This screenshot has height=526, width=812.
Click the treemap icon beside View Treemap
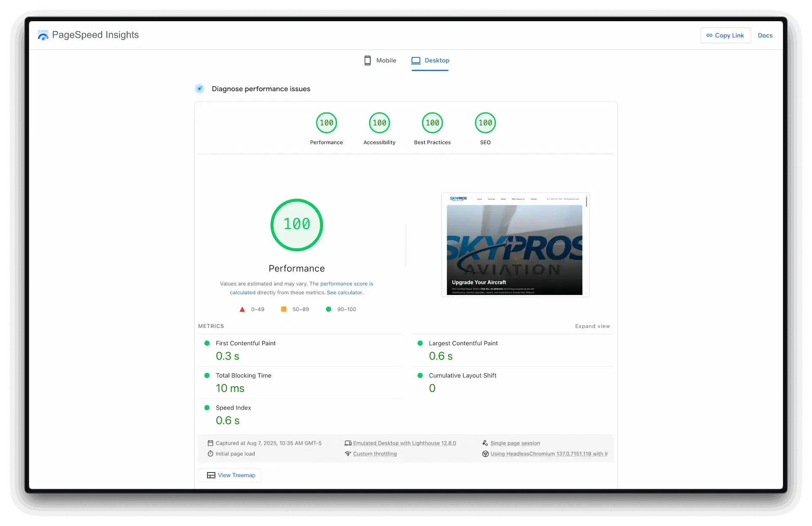tap(211, 475)
